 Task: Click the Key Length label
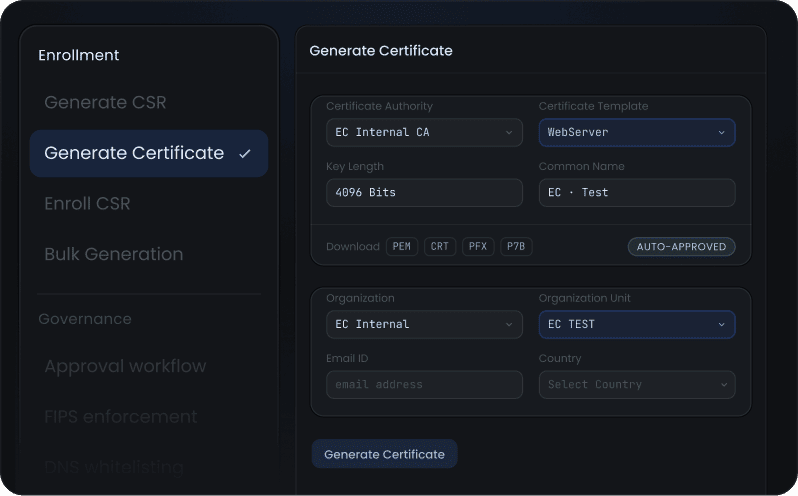(x=355, y=166)
